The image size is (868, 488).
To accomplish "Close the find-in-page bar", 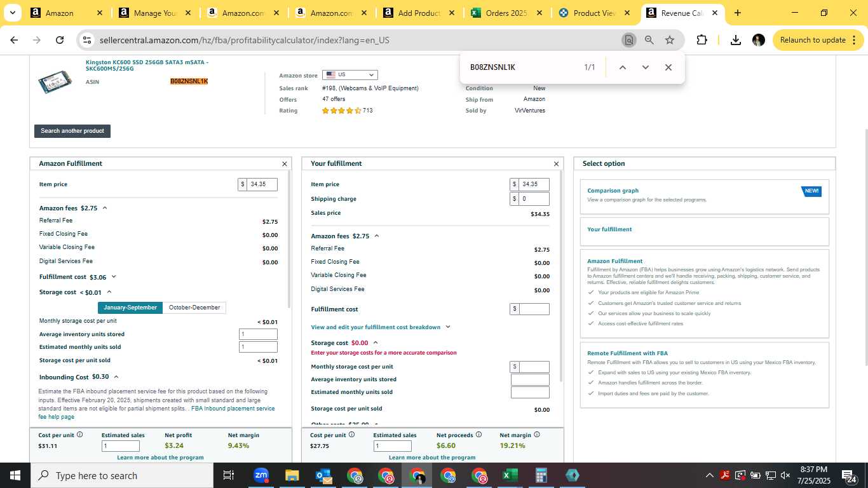I will (x=668, y=67).
